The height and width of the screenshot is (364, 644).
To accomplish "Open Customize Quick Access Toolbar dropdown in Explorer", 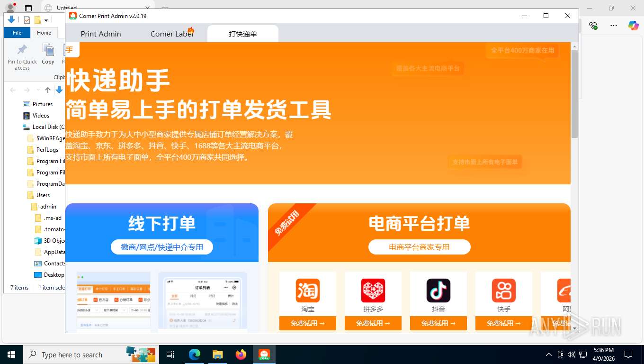I will point(46,20).
